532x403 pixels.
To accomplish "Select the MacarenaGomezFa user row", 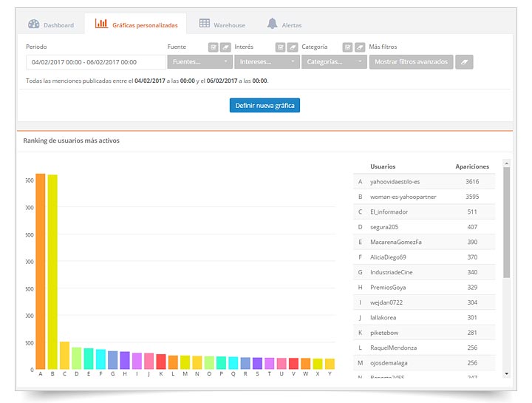I will pyautogui.click(x=424, y=242).
